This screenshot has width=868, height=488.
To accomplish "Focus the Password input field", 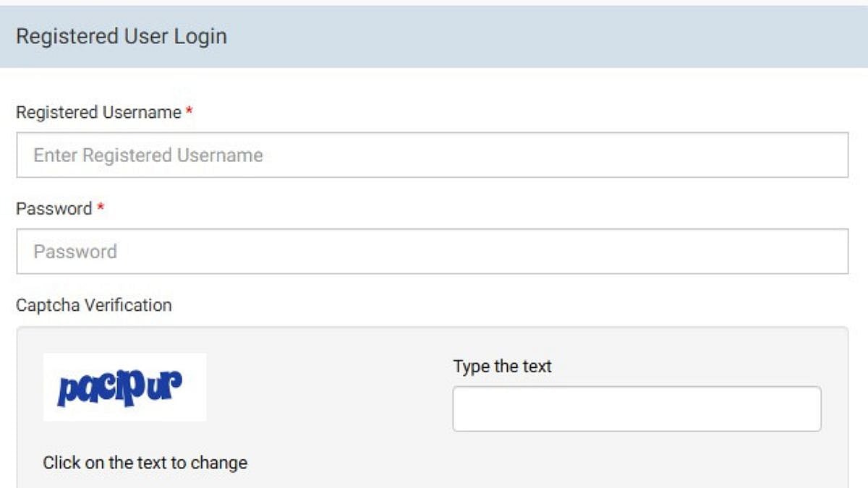I will point(432,252).
